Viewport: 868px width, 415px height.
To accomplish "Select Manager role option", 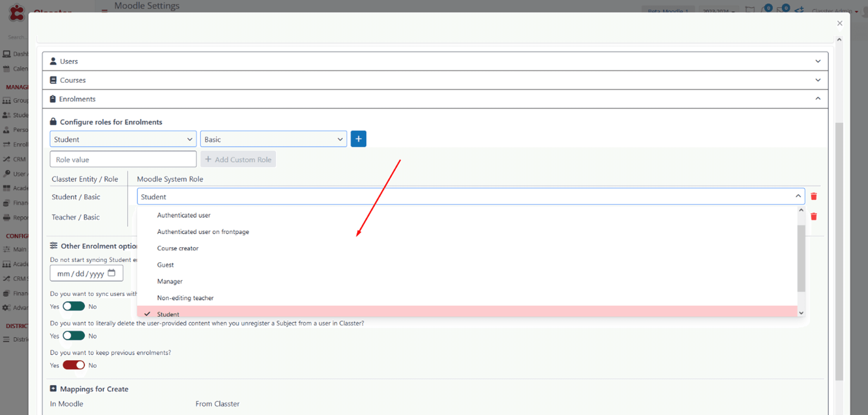I will tap(467, 281).
